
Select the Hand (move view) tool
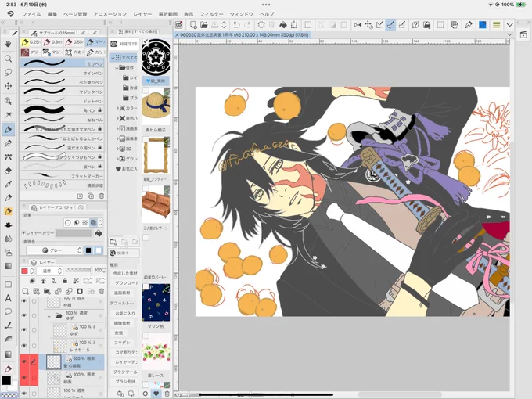click(x=8, y=44)
